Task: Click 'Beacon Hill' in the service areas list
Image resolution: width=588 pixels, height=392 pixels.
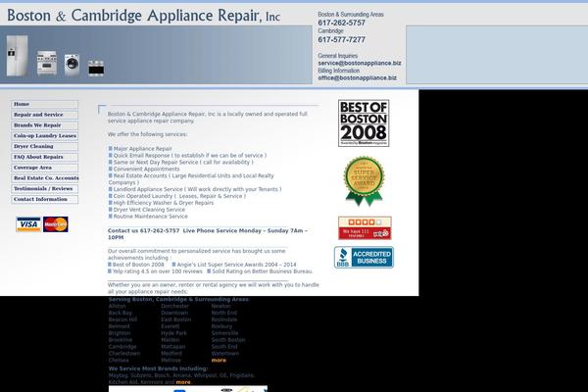Action: coord(122,319)
